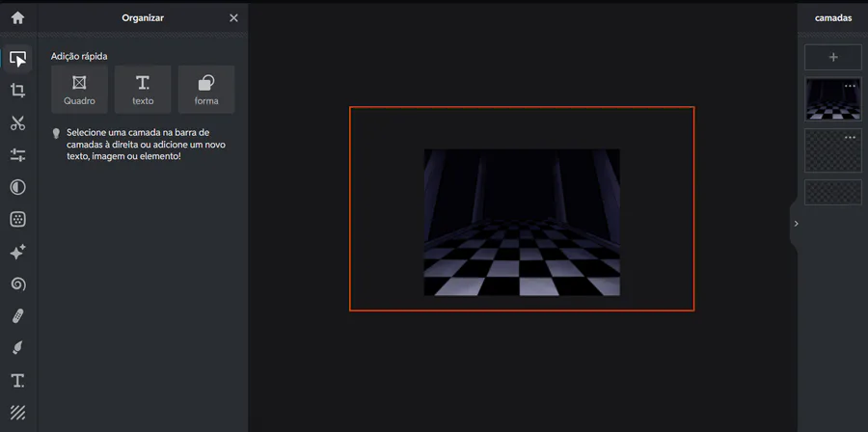
Task: Open the Filter half-circle tool
Action: 17,187
